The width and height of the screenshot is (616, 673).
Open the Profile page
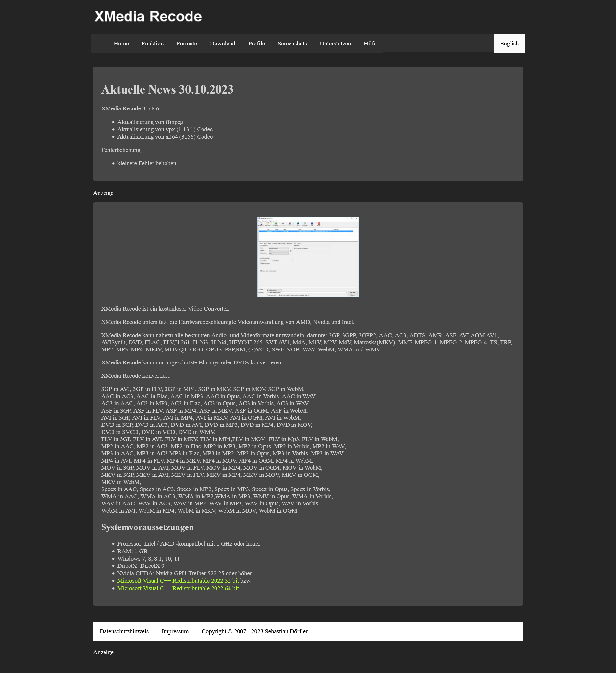[x=256, y=44]
